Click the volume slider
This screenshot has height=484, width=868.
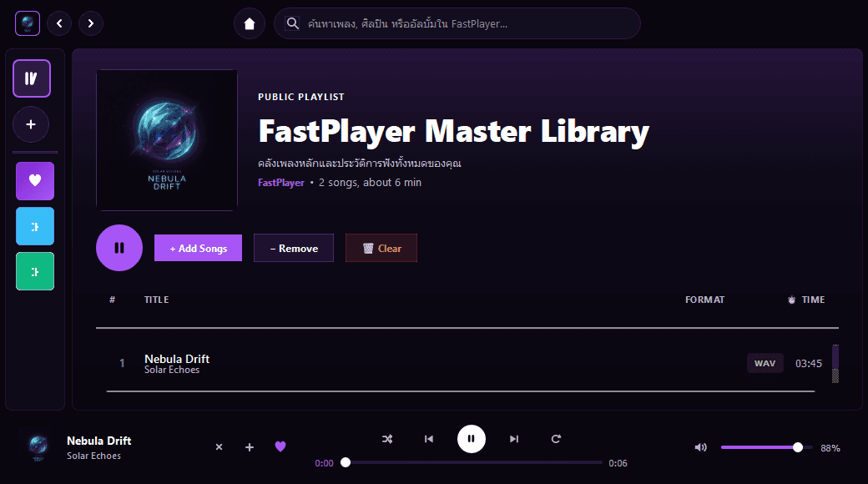point(767,447)
